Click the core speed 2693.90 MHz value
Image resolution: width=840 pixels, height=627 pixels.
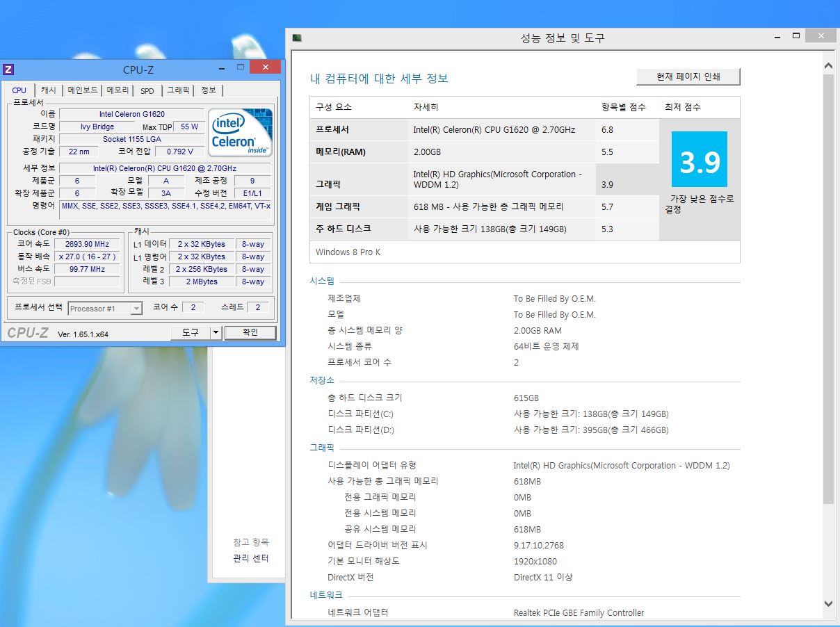tap(87, 244)
